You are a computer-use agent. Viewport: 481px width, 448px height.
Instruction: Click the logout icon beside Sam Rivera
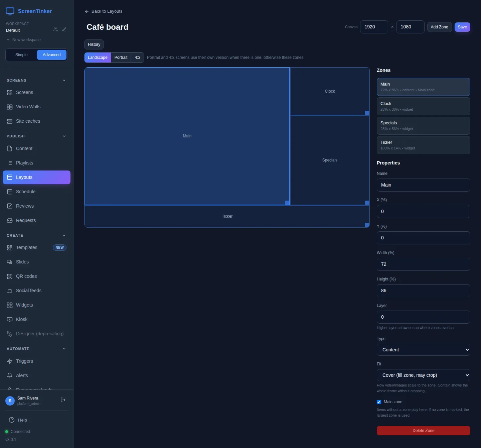(x=63, y=400)
